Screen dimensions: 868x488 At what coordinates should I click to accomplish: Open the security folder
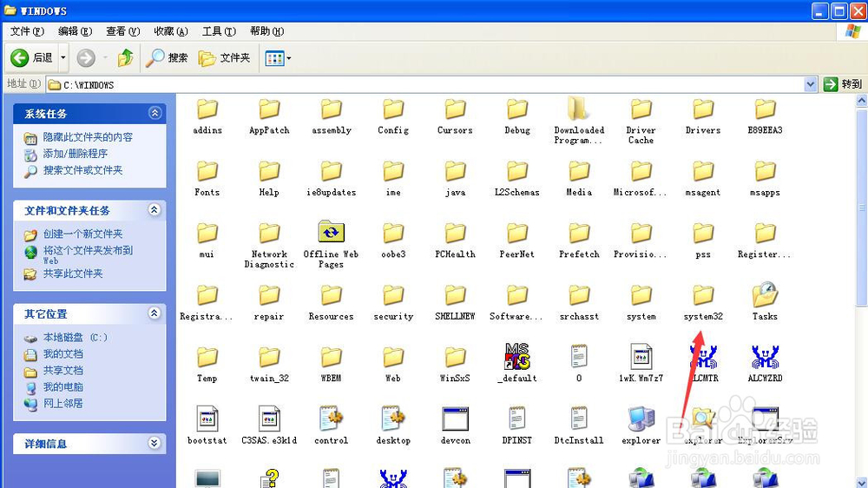point(393,302)
